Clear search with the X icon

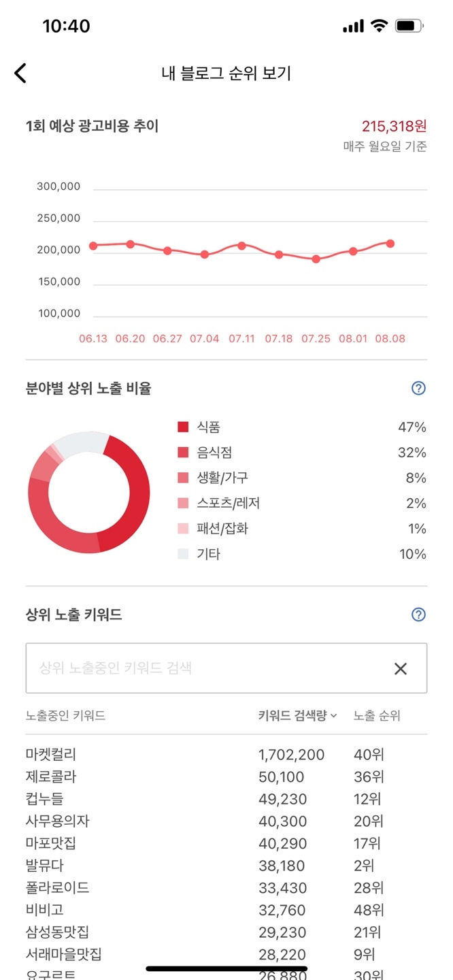pyautogui.click(x=401, y=668)
